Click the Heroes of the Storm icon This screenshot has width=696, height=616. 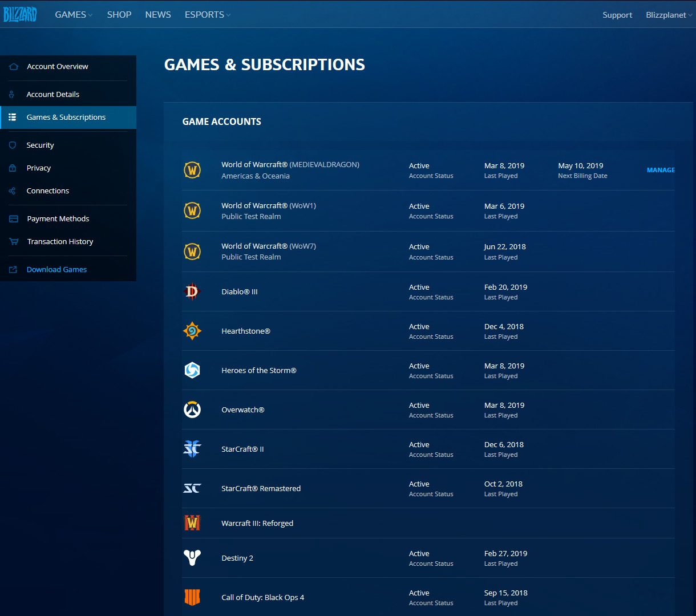click(192, 370)
